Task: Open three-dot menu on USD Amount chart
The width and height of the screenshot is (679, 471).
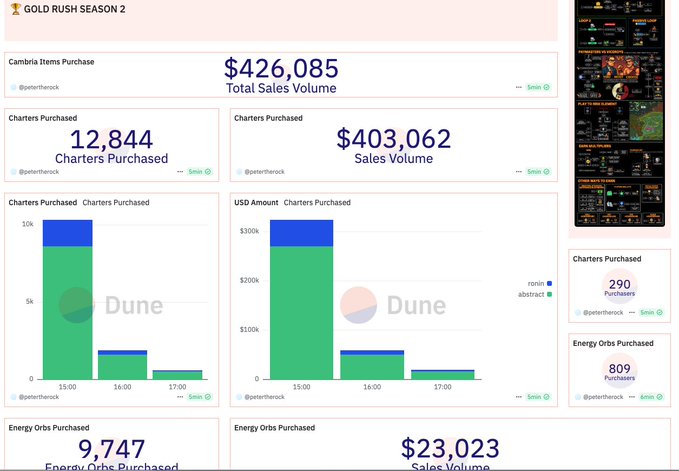Action: pos(518,397)
